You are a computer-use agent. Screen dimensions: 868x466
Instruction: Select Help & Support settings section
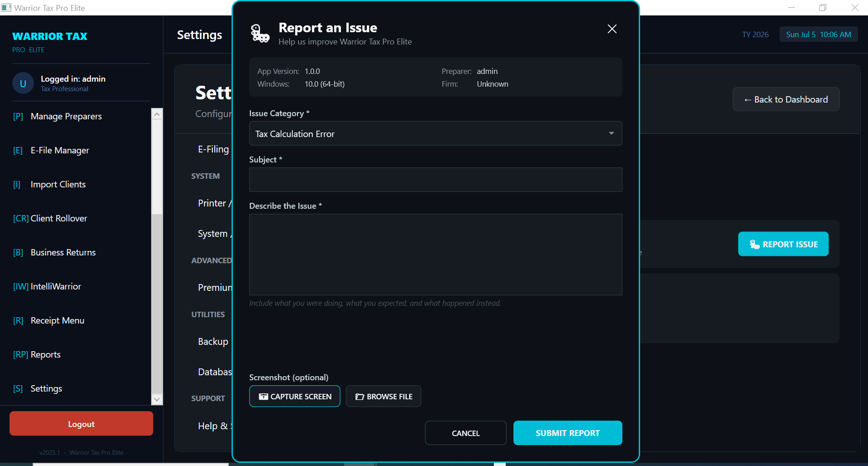pyautogui.click(x=215, y=426)
